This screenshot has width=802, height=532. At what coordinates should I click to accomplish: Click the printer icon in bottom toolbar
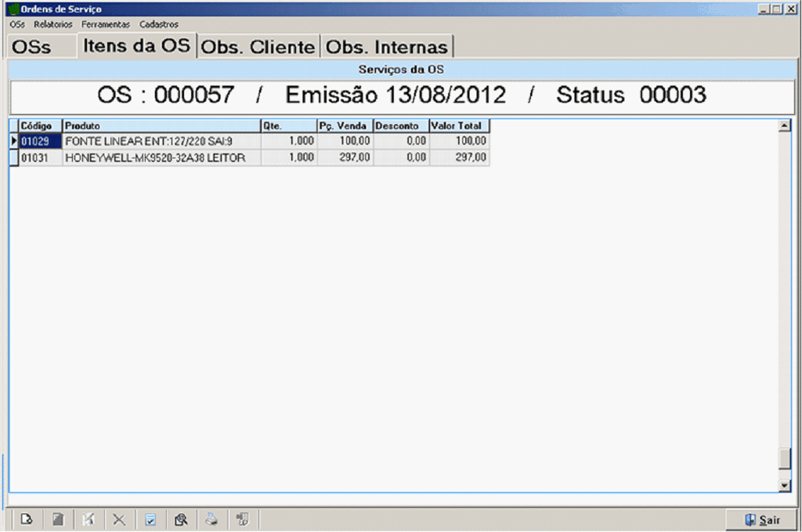[x=212, y=520]
